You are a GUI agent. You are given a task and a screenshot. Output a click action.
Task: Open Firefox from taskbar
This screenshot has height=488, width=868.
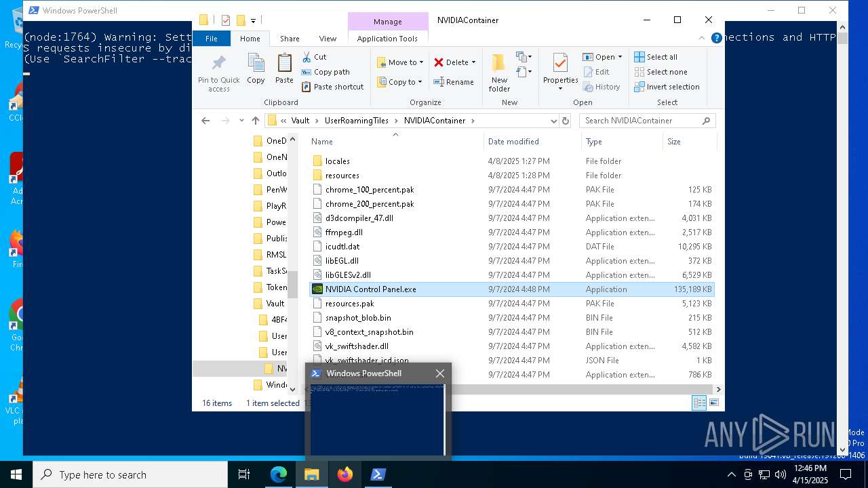click(345, 474)
